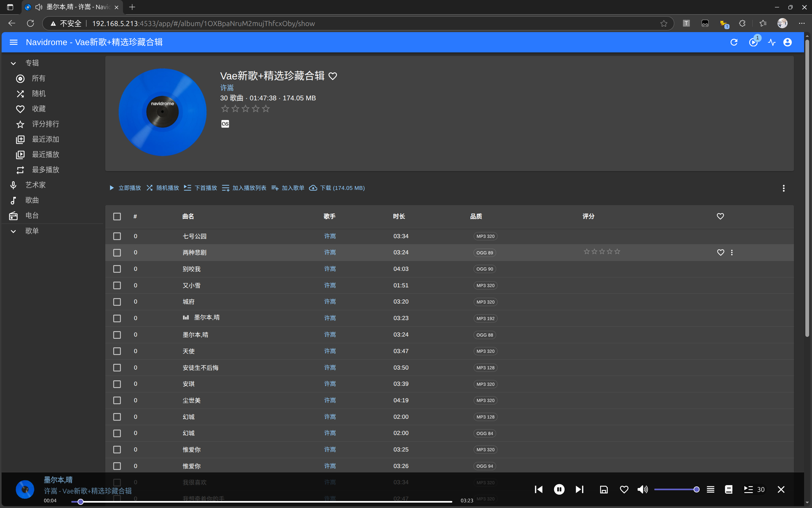Click the browser extensions puzzle icon
812x508 pixels.
click(x=742, y=23)
